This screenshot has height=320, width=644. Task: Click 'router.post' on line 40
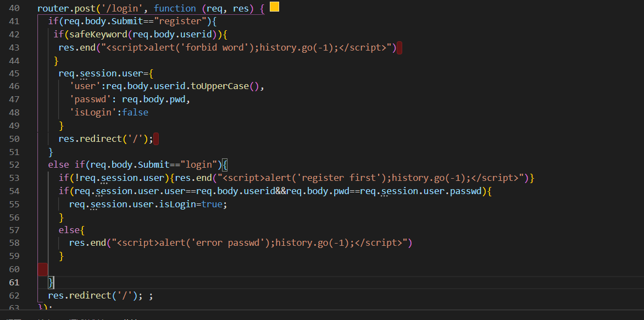pos(66,8)
